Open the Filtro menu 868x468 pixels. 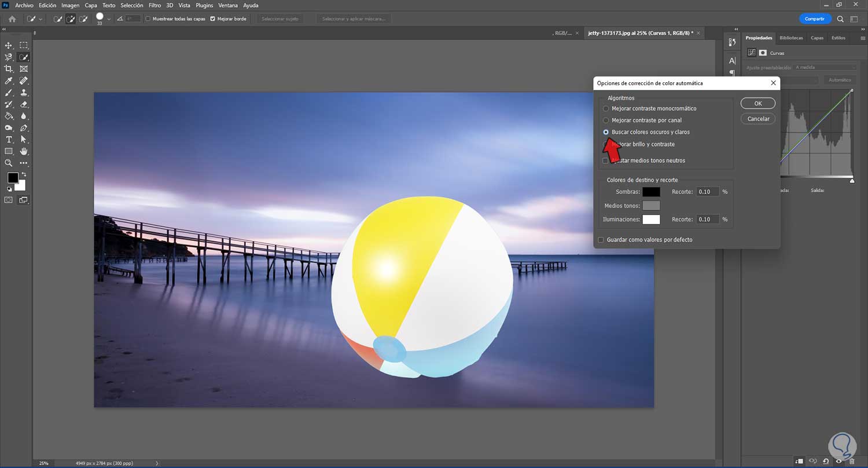coord(155,5)
